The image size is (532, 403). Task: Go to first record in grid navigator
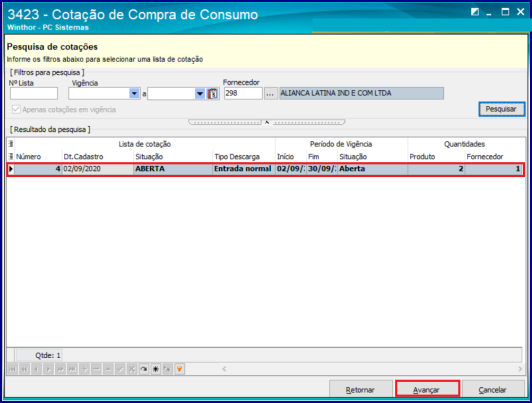[12, 369]
